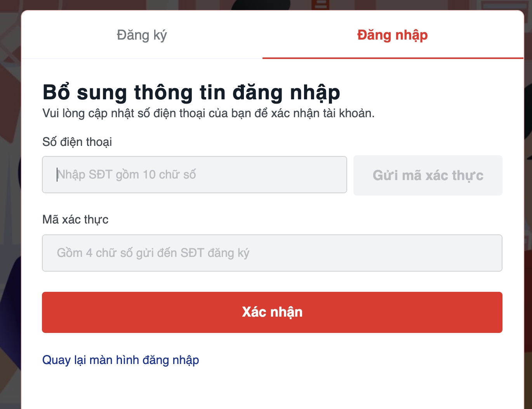The width and height of the screenshot is (532, 409).
Task: Select the Đăng nhập tab
Action: click(x=392, y=35)
